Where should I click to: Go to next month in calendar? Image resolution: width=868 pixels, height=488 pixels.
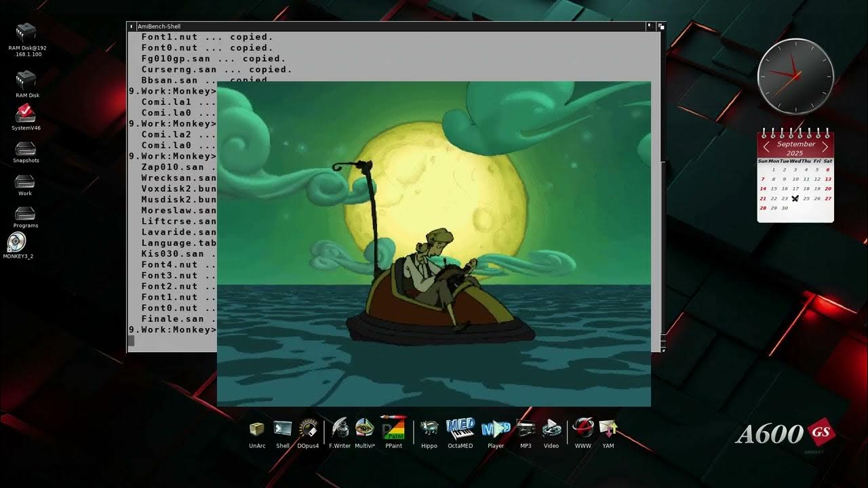coord(825,146)
